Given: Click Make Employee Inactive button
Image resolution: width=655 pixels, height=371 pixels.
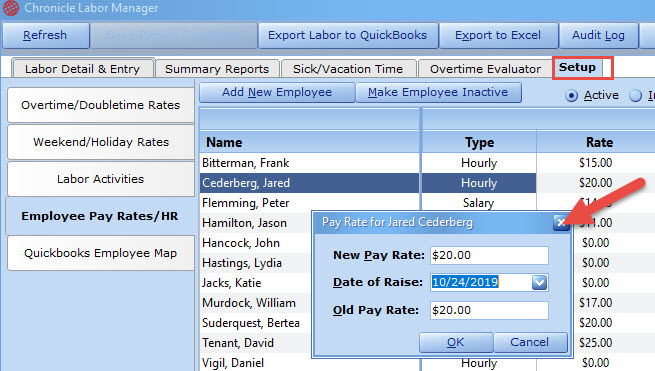Looking at the screenshot, I should point(438,92).
